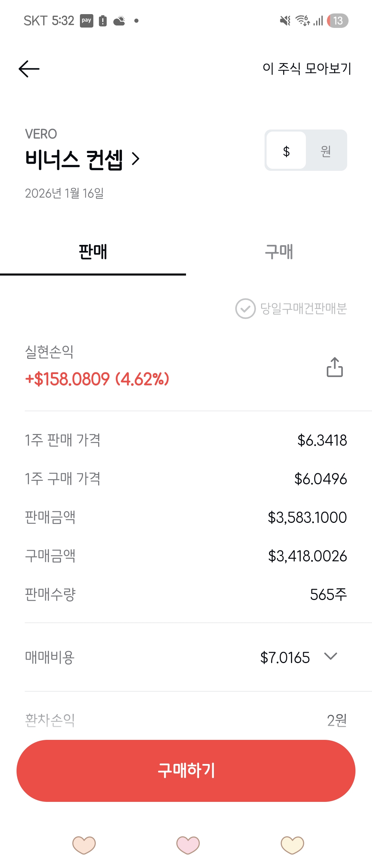Tap the cream yellow heart icon
This screenshot has height=868, width=372.
(x=292, y=845)
